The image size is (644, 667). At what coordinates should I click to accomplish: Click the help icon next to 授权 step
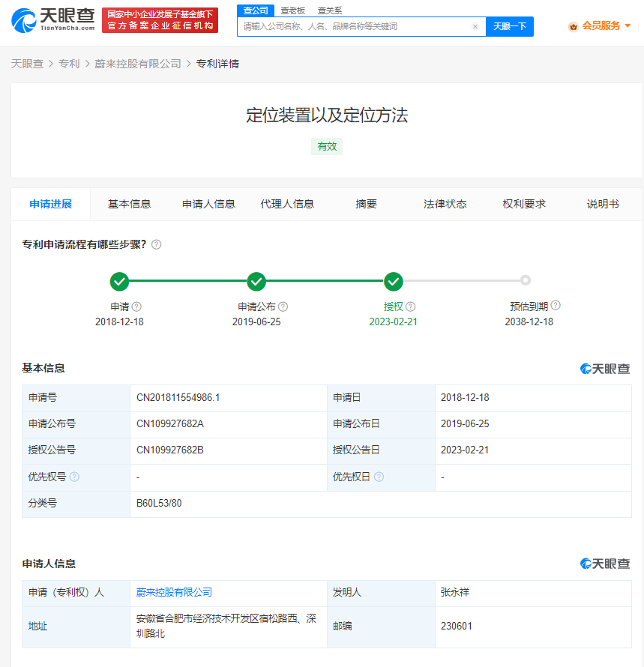(411, 307)
